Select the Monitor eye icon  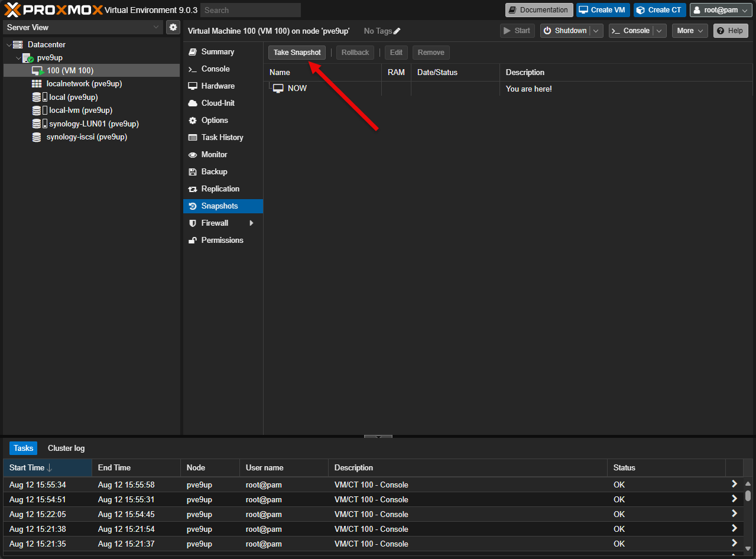pyautogui.click(x=193, y=154)
